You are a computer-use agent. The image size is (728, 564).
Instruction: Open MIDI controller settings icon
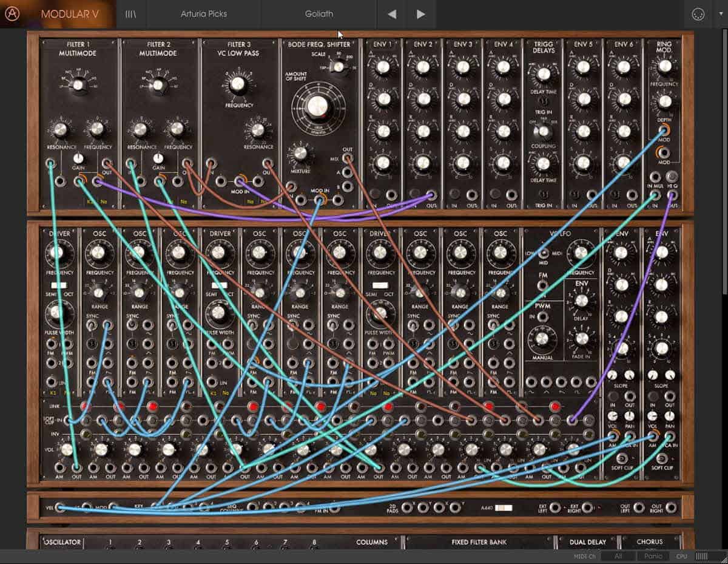(698, 15)
